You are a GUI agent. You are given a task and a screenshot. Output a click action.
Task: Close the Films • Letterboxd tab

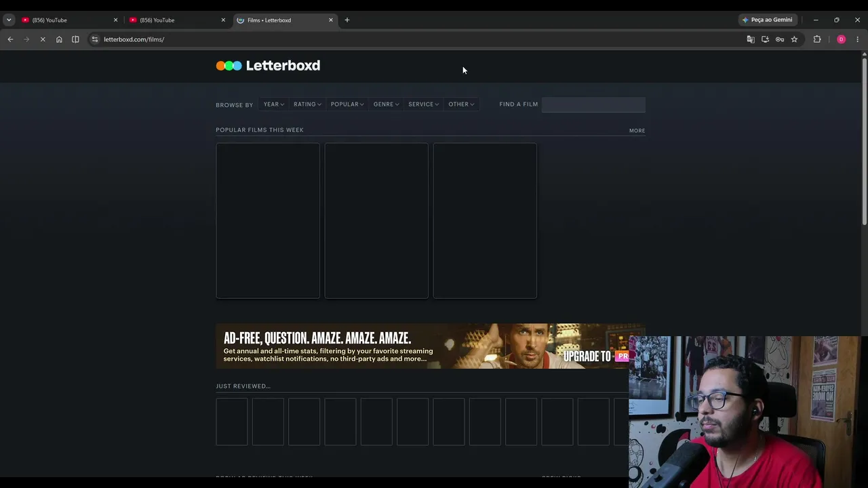tap(331, 20)
